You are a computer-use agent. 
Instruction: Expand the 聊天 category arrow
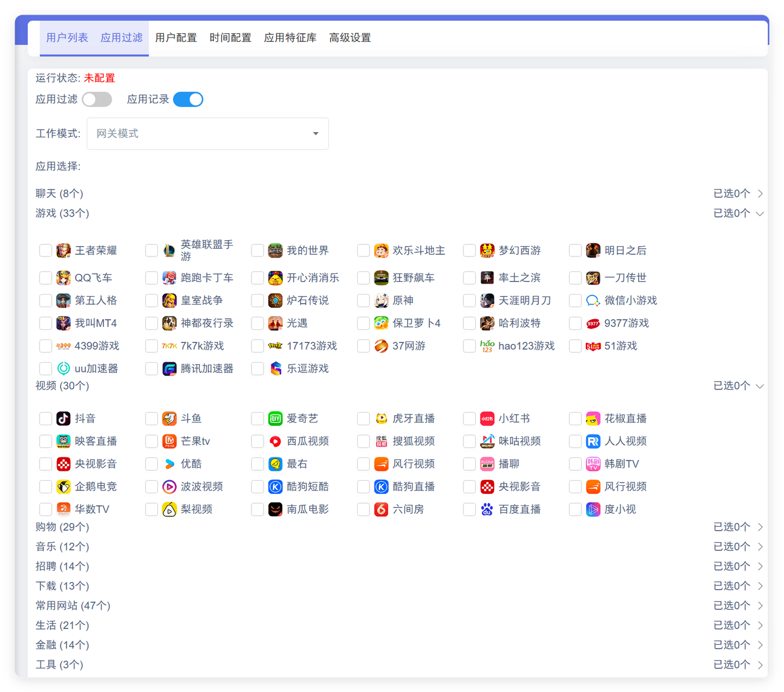pyautogui.click(x=760, y=194)
